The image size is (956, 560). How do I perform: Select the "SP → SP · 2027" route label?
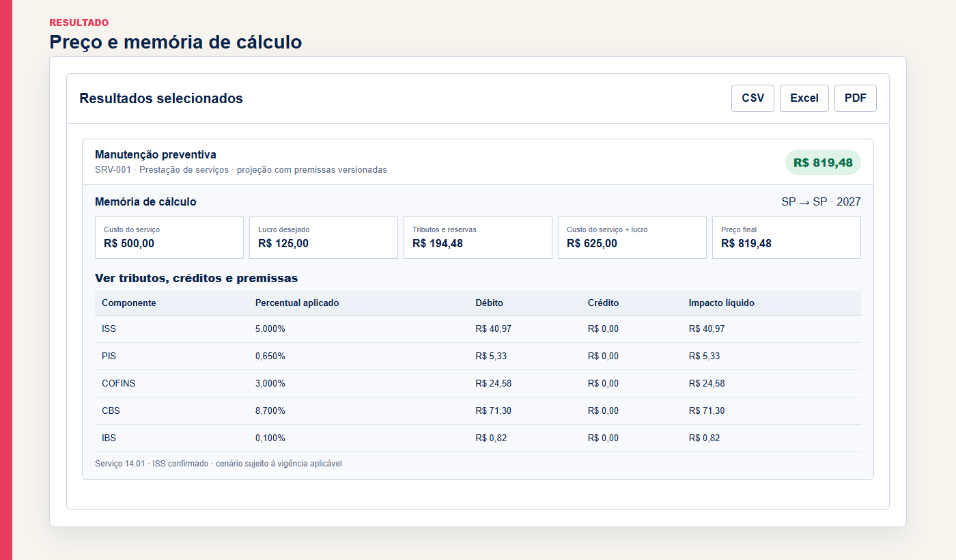(821, 202)
